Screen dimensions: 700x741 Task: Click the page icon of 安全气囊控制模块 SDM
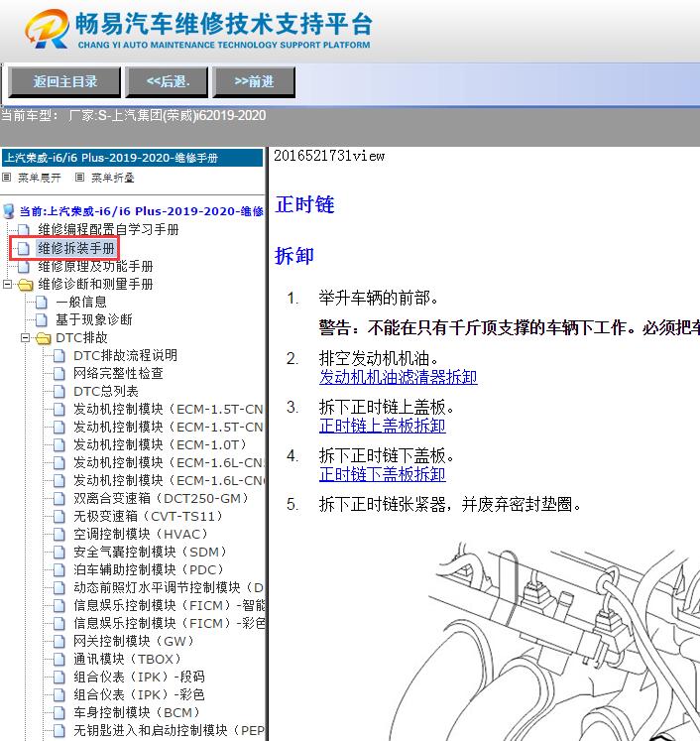pos(59,552)
